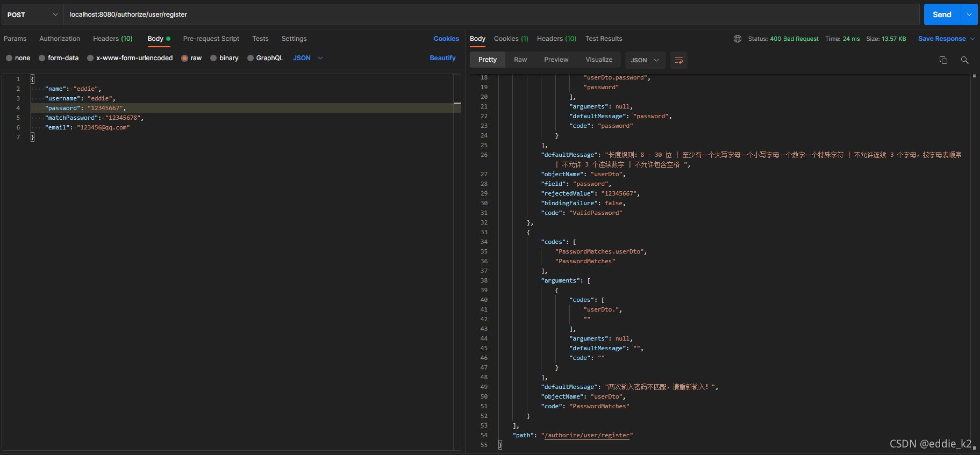Select the GraphQL body type radio
The height and width of the screenshot is (455, 980).
pos(251,58)
